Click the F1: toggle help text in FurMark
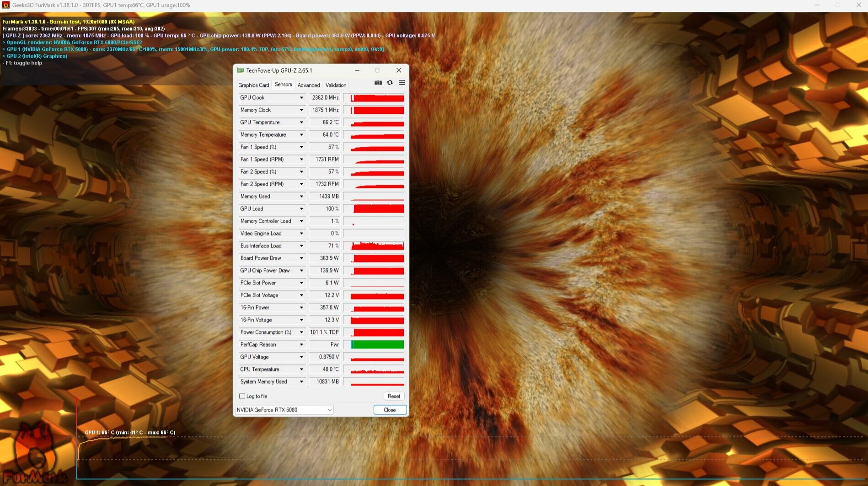The width and height of the screenshot is (868, 486). [22, 63]
